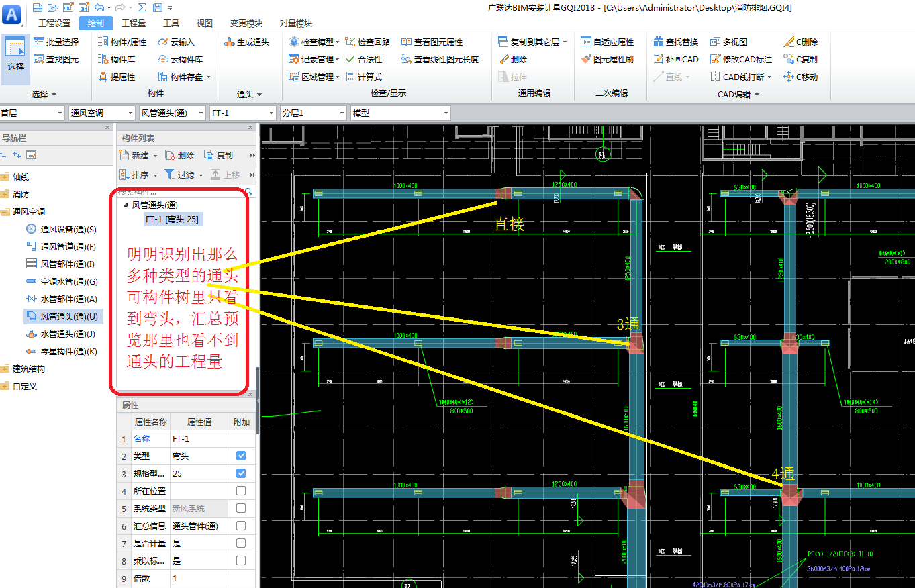Toggle 附加 checkbox for 汇总信息 row
The width and height of the screenshot is (915, 588).
[241, 526]
